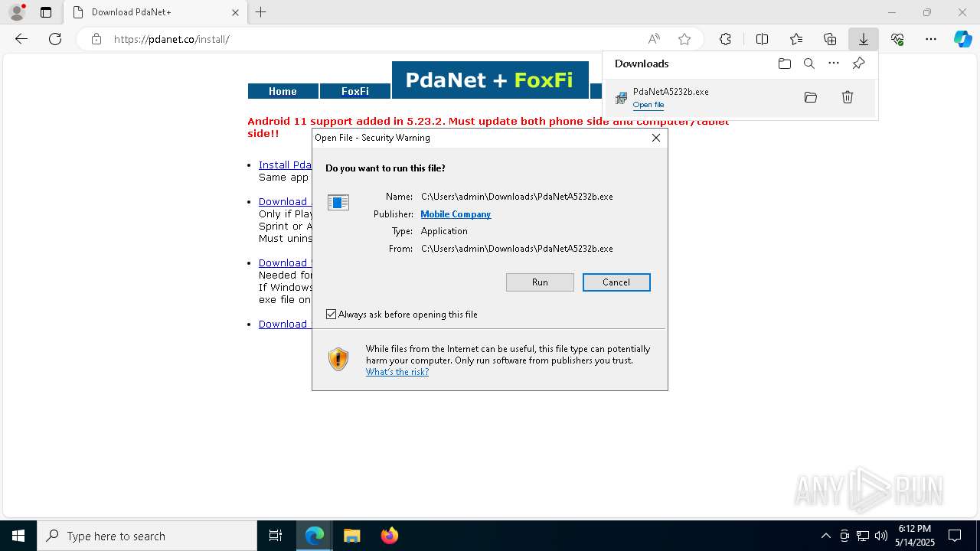Open volume control in system tray

tap(881, 536)
